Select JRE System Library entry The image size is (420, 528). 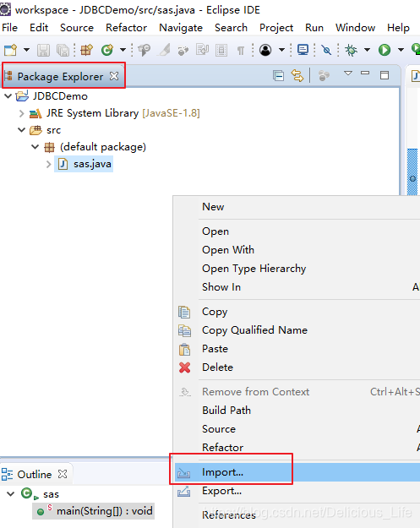point(123,113)
